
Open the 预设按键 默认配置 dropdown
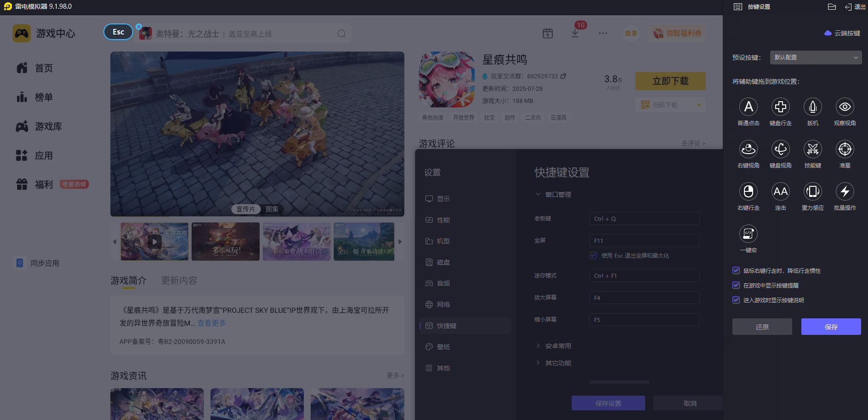tap(816, 58)
